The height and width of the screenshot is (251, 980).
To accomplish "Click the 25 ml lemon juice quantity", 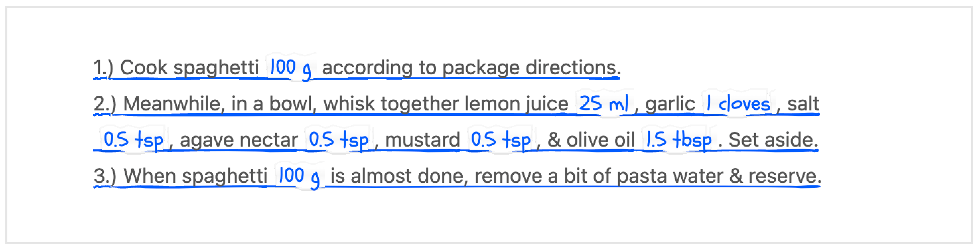I will [x=603, y=104].
